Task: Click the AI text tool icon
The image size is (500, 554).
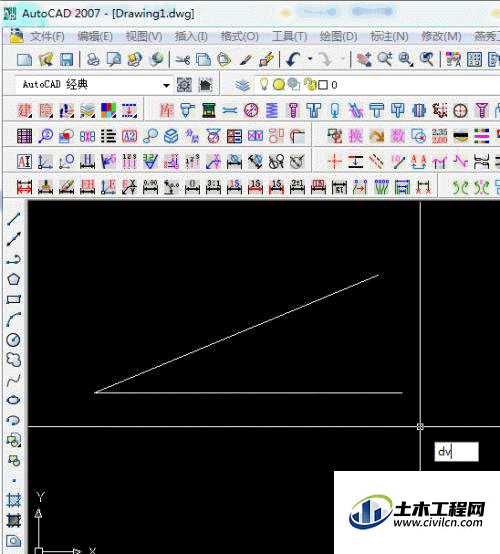Action: (x=24, y=162)
